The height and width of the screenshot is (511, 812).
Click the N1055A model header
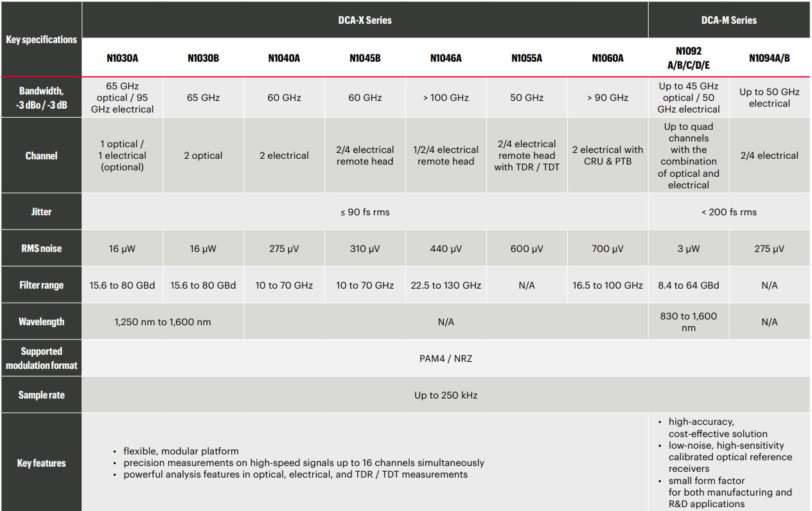tap(527, 58)
